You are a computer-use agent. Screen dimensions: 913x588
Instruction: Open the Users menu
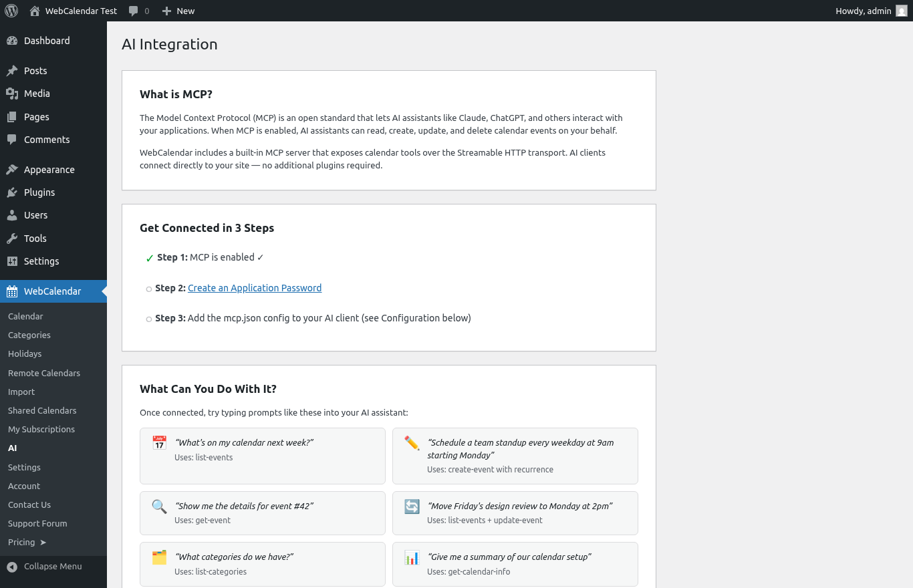(53, 215)
